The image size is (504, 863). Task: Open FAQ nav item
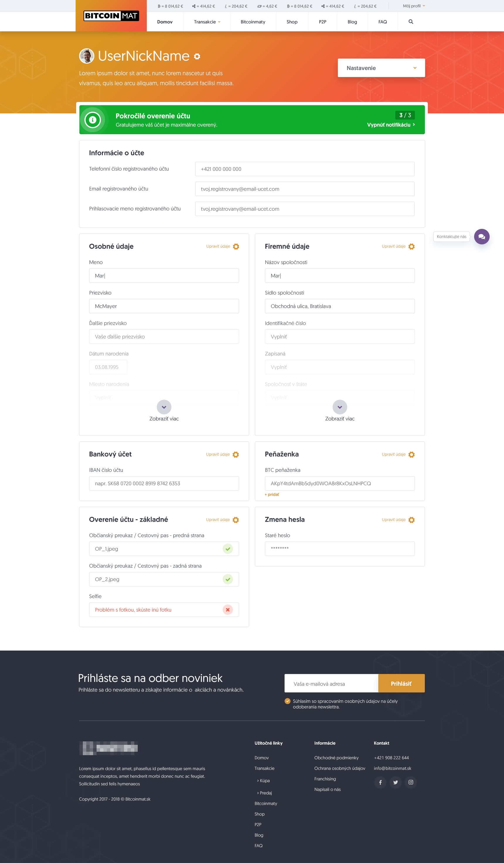click(x=382, y=22)
